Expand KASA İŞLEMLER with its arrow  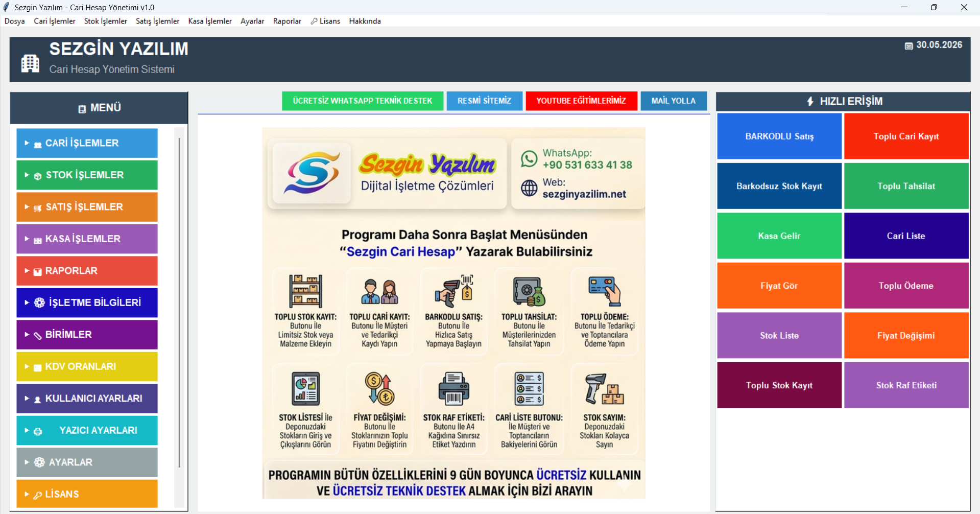[x=27, y=239]
